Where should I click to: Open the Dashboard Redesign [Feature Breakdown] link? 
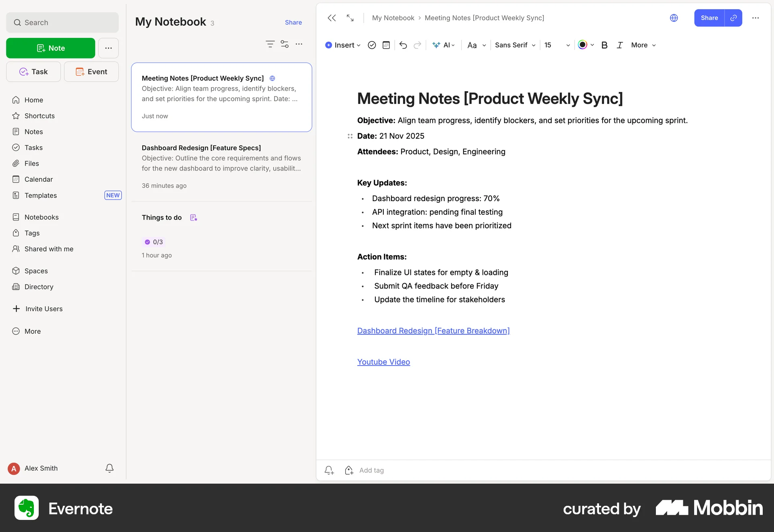click(x=433, y=330)
